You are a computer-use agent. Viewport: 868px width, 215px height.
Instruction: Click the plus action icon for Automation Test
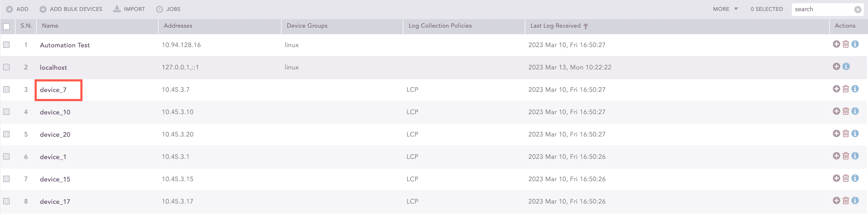pos(836,44)
